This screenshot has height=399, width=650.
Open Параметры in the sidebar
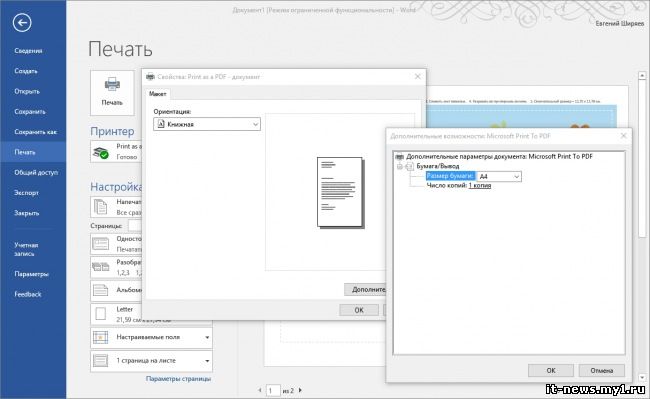click(x=31, y=274)
